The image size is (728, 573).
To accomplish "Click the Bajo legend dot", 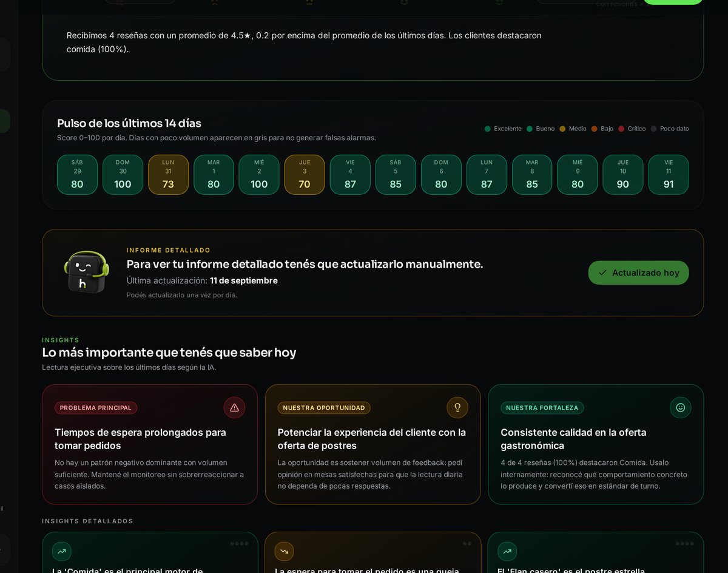I will [595, 129].
